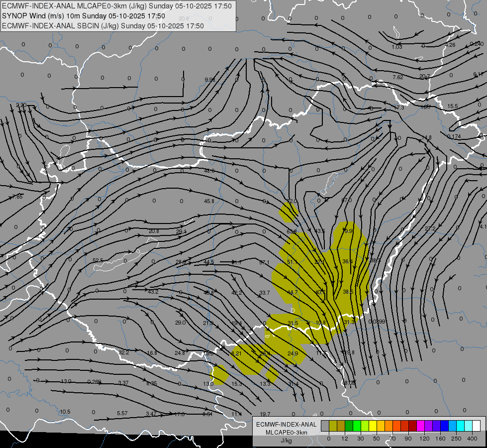Click the 4.26 value at top right
Screen dimensions: 487x448
tap(450, 45)
